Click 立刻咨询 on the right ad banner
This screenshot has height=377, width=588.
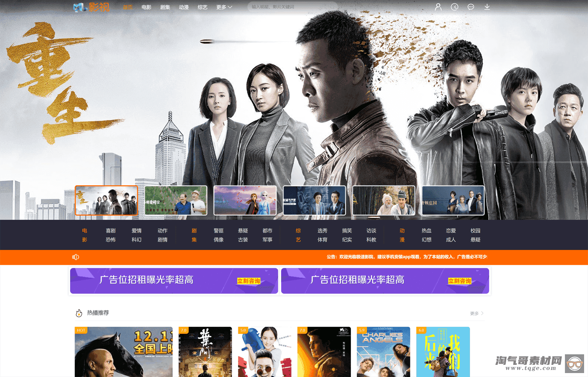click(x=459, y=281)
